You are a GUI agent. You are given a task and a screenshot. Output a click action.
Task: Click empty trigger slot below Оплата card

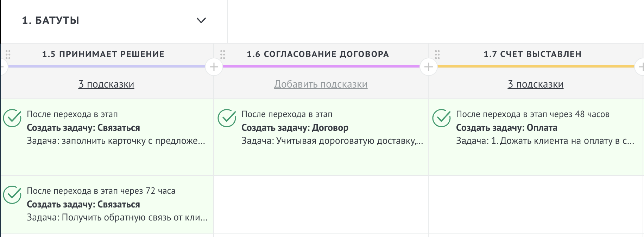536,204
